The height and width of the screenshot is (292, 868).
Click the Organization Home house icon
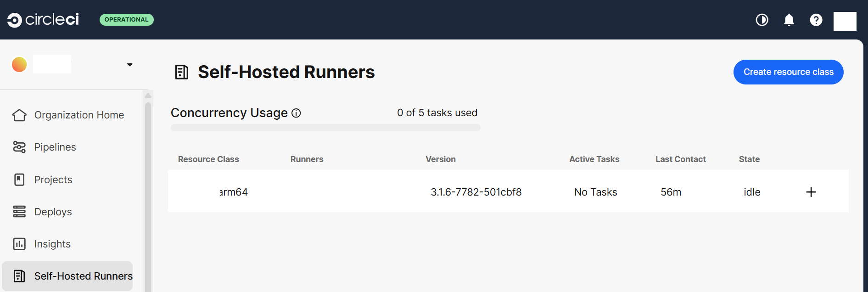pos(19,115)
